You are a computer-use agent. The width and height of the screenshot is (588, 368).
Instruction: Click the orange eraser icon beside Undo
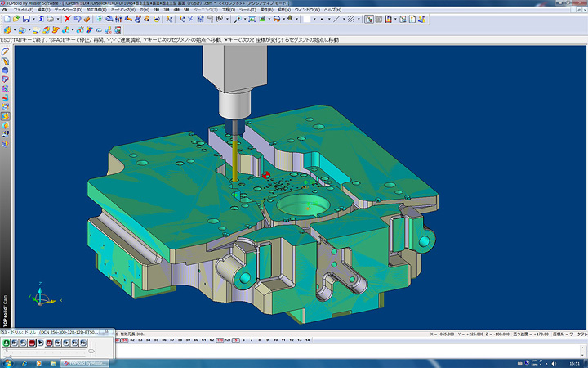[x=87, y=19]
